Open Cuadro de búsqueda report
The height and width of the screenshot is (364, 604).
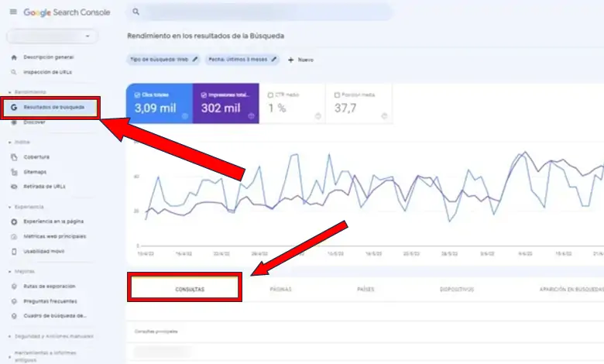(x=55, y=316)
